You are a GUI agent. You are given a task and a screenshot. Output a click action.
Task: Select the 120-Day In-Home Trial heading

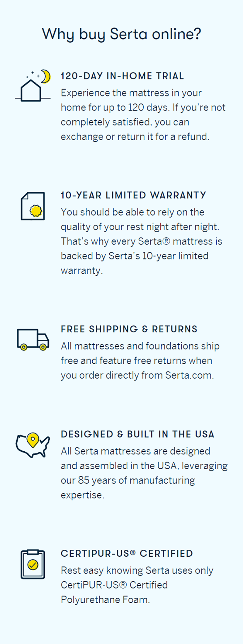tap(122, 76)
